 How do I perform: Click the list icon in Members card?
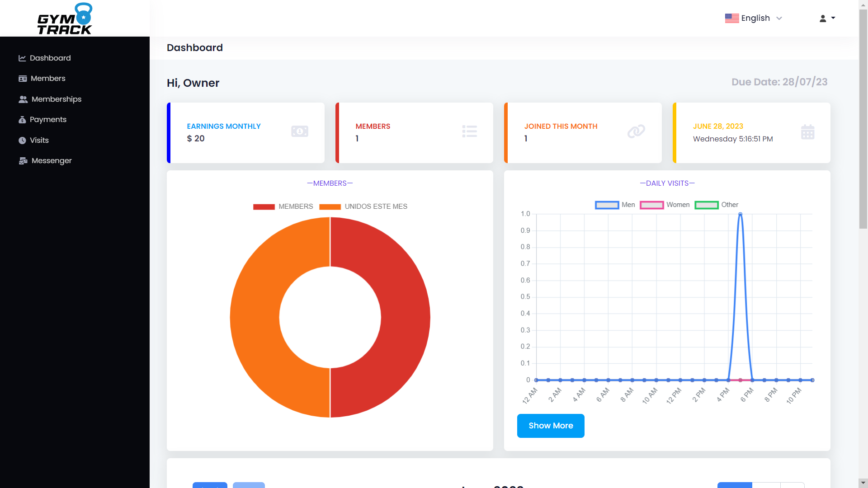tap(469, 131)
